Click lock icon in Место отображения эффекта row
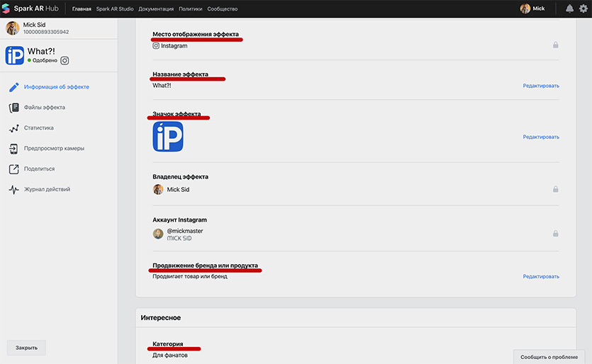 coord(555,45)
